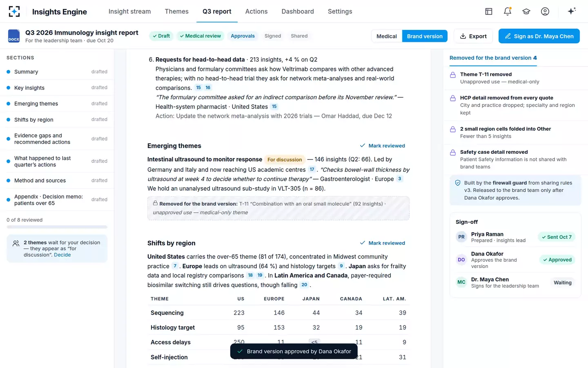Select the Q3 report tab
The width and height of the screenshot is (588, 368).
217,11
